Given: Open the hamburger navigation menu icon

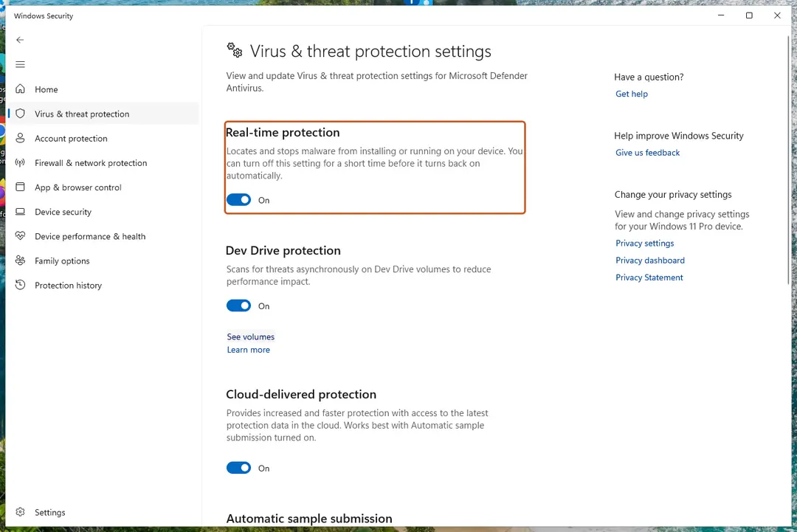Looking at the screenshot, I should click(x=21, y=64).
